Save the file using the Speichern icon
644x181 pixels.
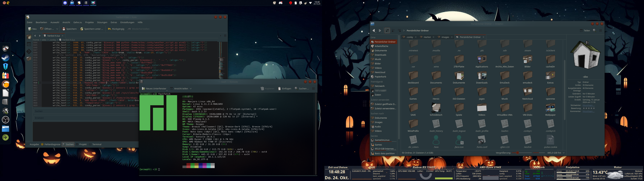tap(69, 29)
